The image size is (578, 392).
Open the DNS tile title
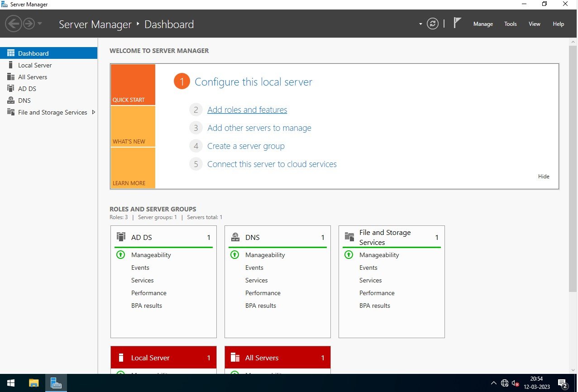[x=253, y=238]
